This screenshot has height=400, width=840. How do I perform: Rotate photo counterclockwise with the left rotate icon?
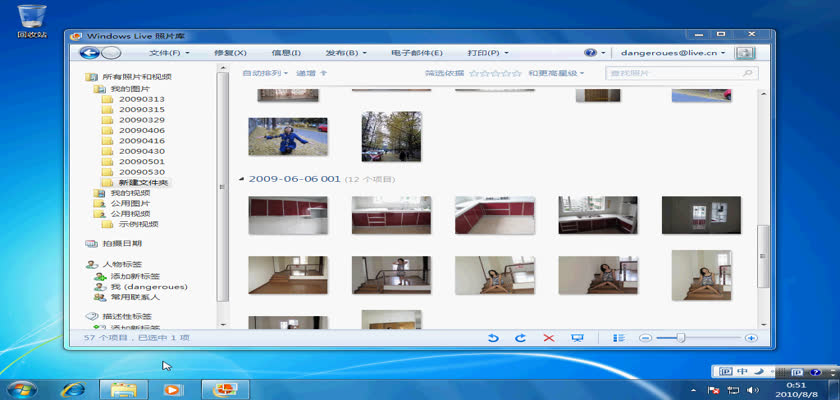pyautogui.click(x=493, y=339)
